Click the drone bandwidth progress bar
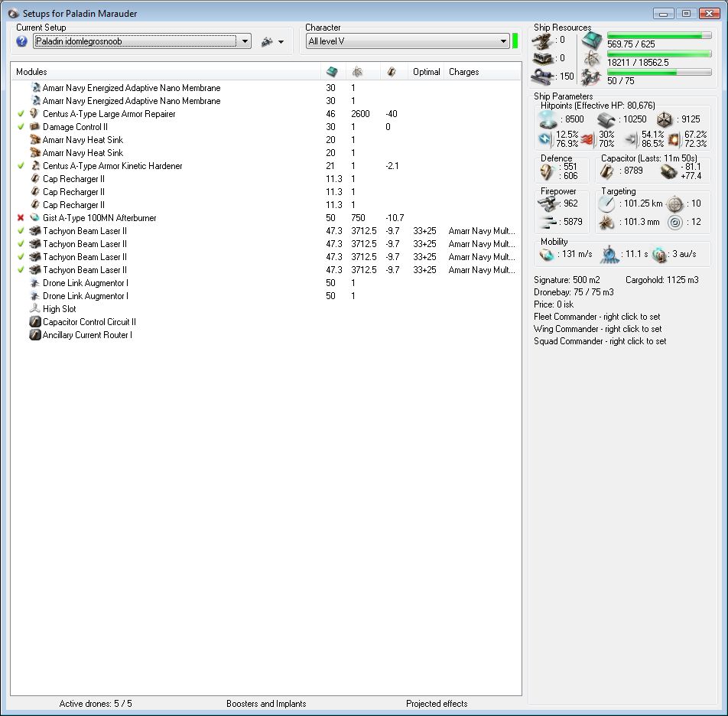This screenshot has width=728, height=716. (659, 72)
